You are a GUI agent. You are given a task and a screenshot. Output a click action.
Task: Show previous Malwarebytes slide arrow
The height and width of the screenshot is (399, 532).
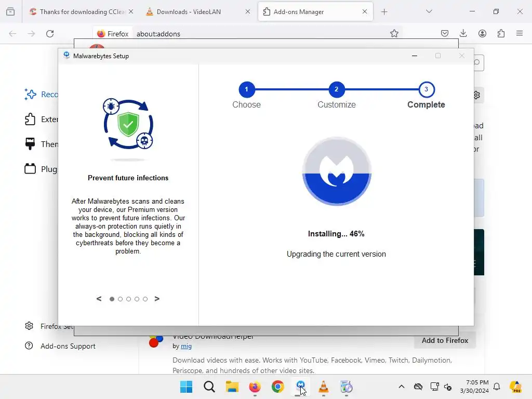[x=99, y=299]
